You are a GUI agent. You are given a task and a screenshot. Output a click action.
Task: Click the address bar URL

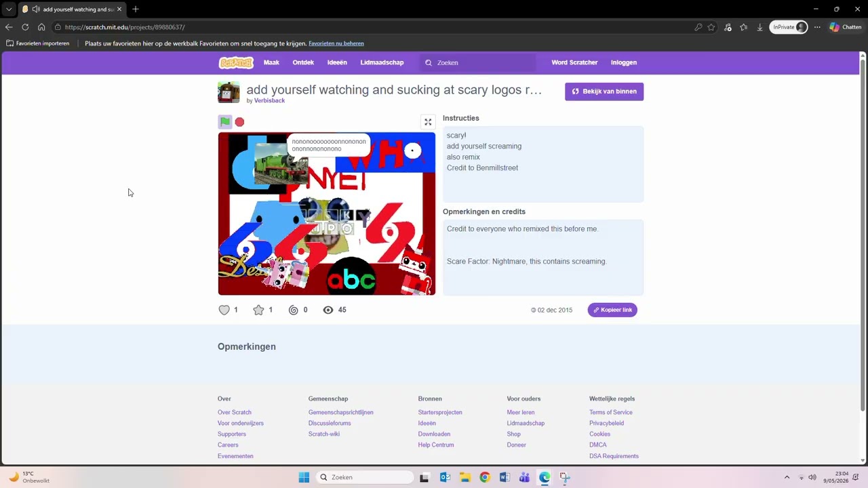point(125,27)
